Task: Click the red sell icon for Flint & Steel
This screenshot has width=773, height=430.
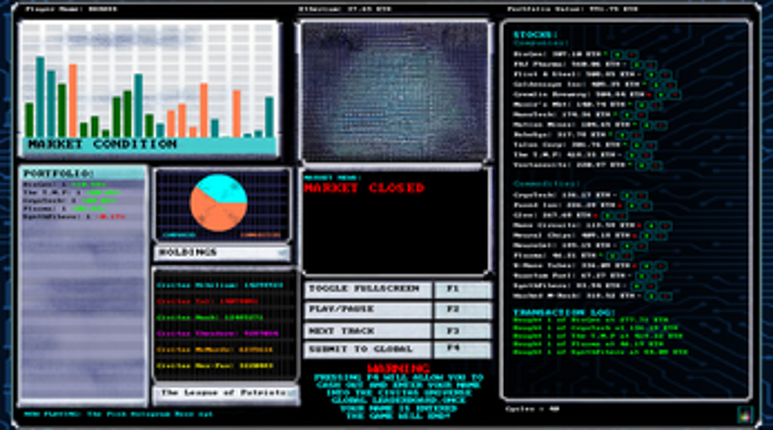Action: [x=665, y=75]
